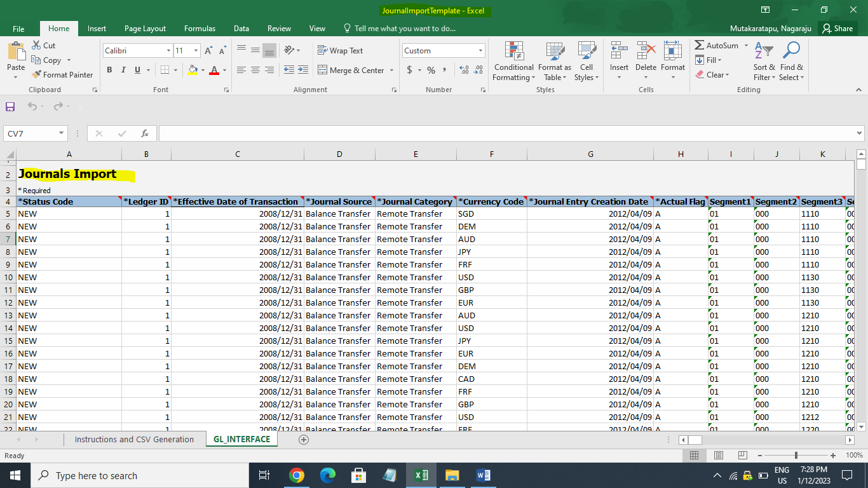This screenshot has height=488, width=868.
Task: Expand the Name Box dropdown arrow
Action: click(62, 133)
